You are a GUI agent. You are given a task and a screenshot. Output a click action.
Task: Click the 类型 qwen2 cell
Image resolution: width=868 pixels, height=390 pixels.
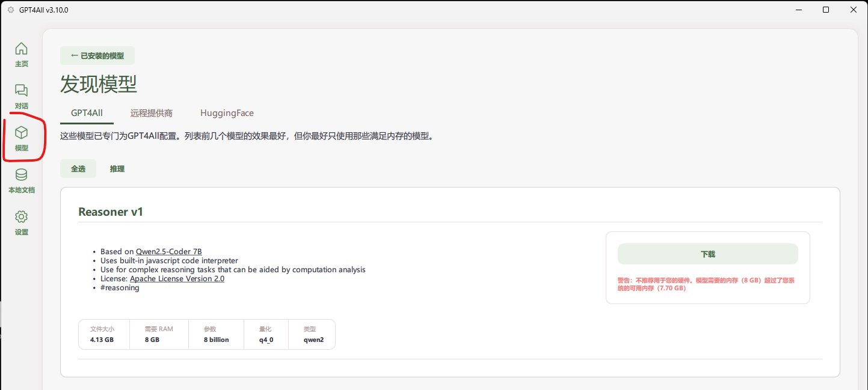(x=312, y=334)
